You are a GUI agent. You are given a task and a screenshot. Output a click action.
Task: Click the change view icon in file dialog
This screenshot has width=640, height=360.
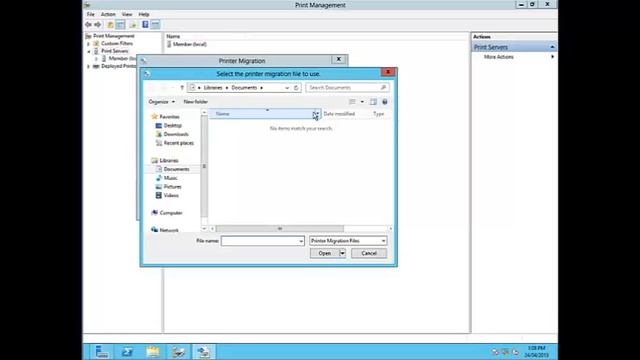click(352, 102)
